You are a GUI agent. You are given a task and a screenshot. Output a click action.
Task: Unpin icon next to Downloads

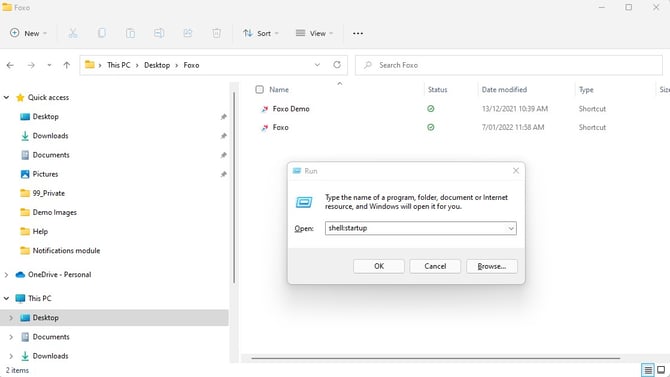(223, 136)
